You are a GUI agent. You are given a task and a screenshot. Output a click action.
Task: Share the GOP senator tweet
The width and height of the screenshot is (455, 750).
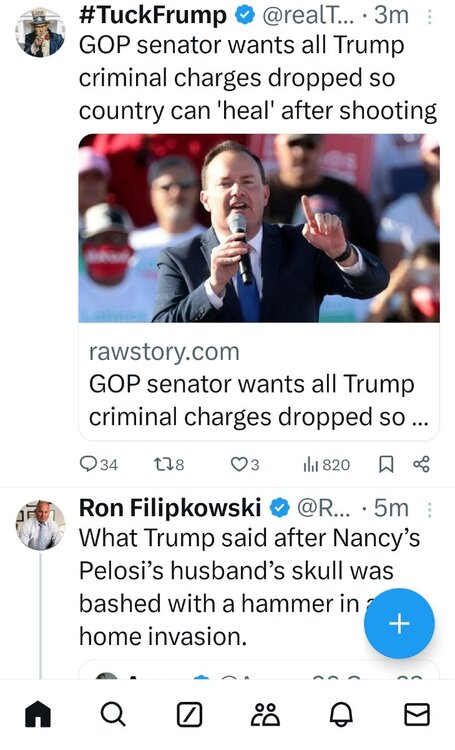pos(421,464)
